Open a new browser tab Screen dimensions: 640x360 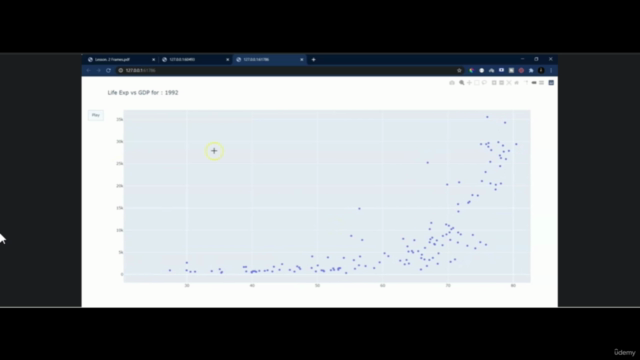pos(313,60)
